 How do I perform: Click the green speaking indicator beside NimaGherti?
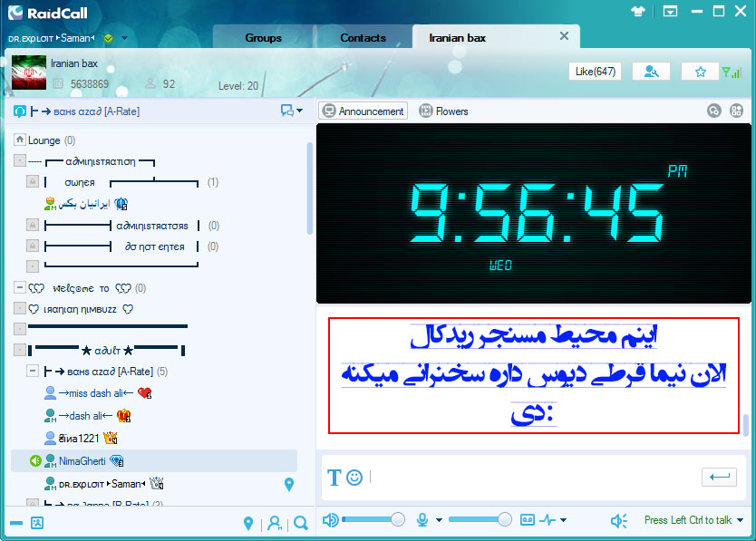pyautogui.click(x=35, y=461)
